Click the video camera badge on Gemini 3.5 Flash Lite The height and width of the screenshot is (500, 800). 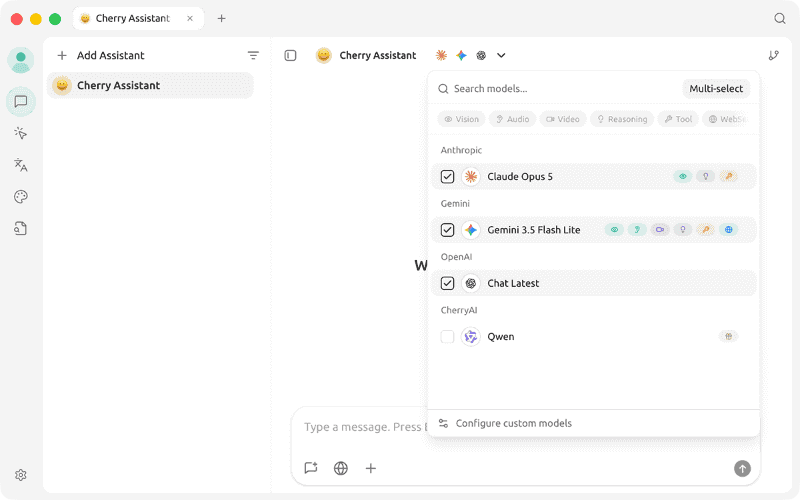pos(660,230)
